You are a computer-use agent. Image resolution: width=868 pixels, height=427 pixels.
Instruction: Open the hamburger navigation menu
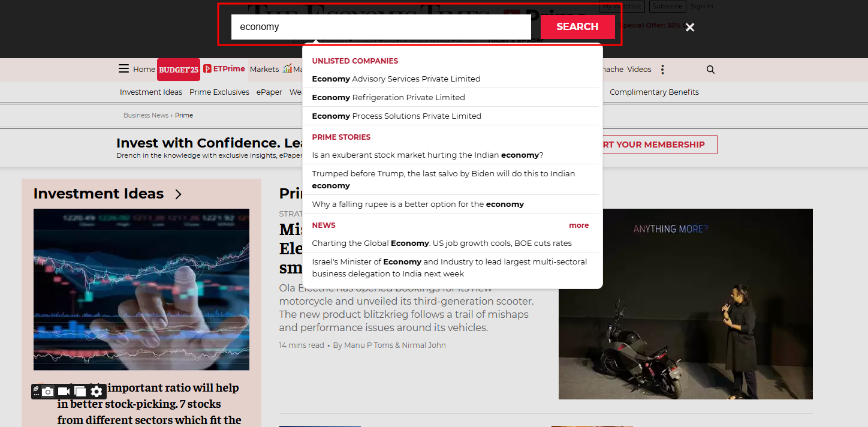coord(123,69)
